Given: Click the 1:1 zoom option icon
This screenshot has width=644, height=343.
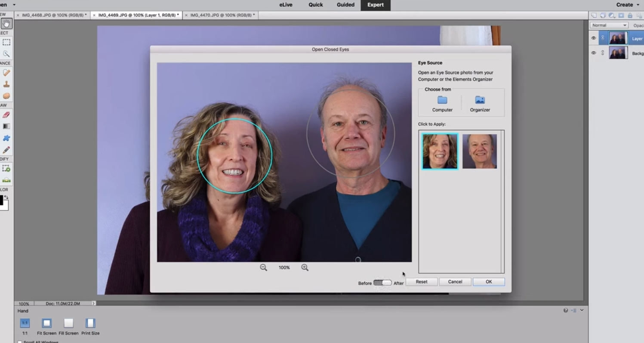Looking at the screenshot, I should pyautogui.click(x=25, y=323).
